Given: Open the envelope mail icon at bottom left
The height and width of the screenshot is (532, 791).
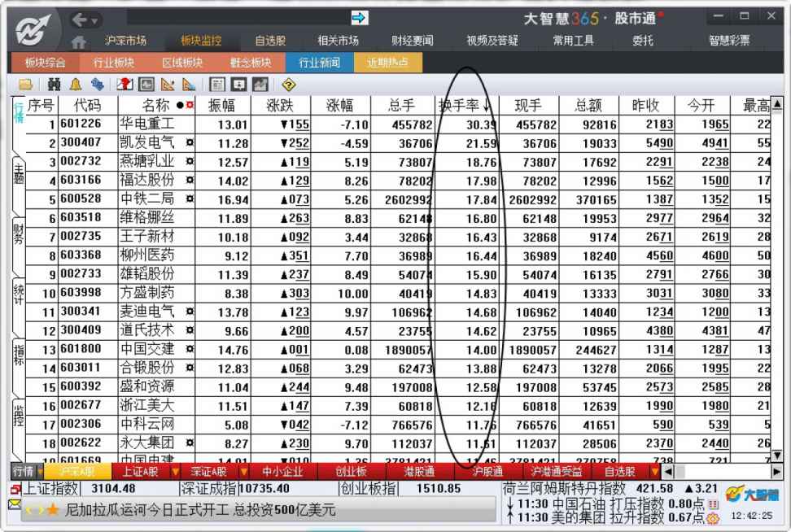Looking at the screenshot, I should pos(15,504).
